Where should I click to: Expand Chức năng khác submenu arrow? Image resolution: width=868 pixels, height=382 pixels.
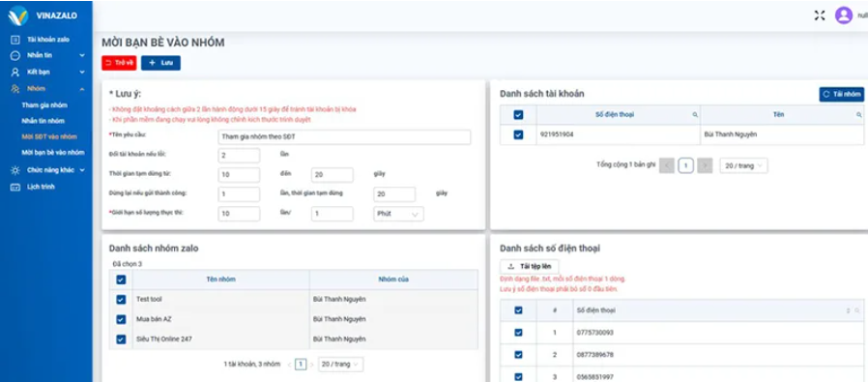[82, 170]
